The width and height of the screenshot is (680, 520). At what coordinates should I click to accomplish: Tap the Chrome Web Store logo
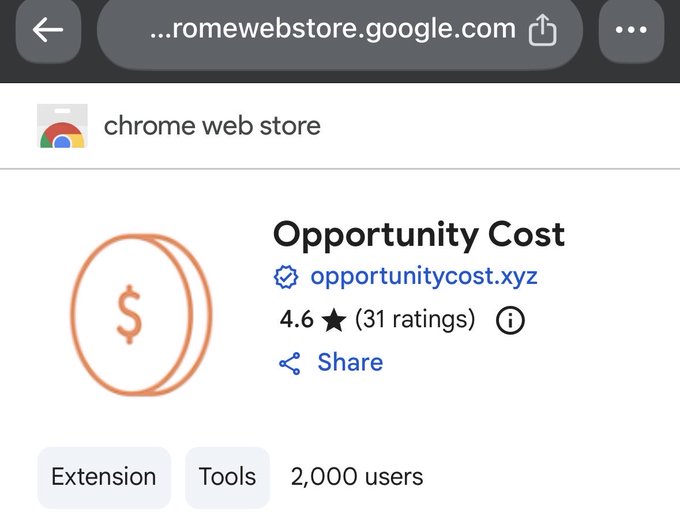click(62, 126)
